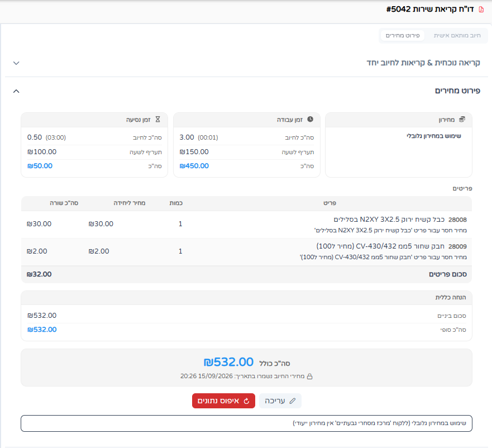Click the ₪100.00 hourly travel rate
Viewport: 492px width, 448px height.
pos(42,152)
